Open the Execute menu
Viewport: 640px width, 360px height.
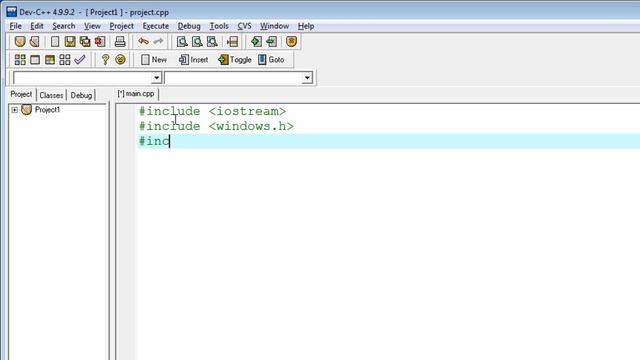tap(156, 26)
